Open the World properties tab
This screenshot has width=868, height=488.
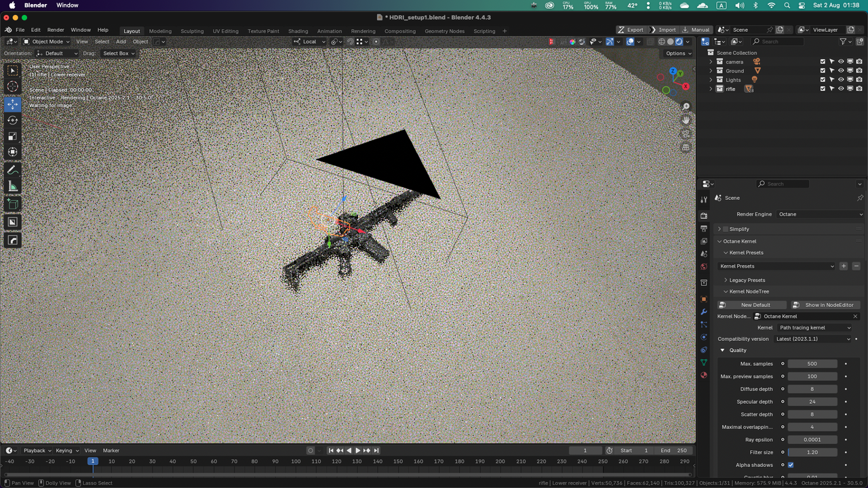pos(704,266)
